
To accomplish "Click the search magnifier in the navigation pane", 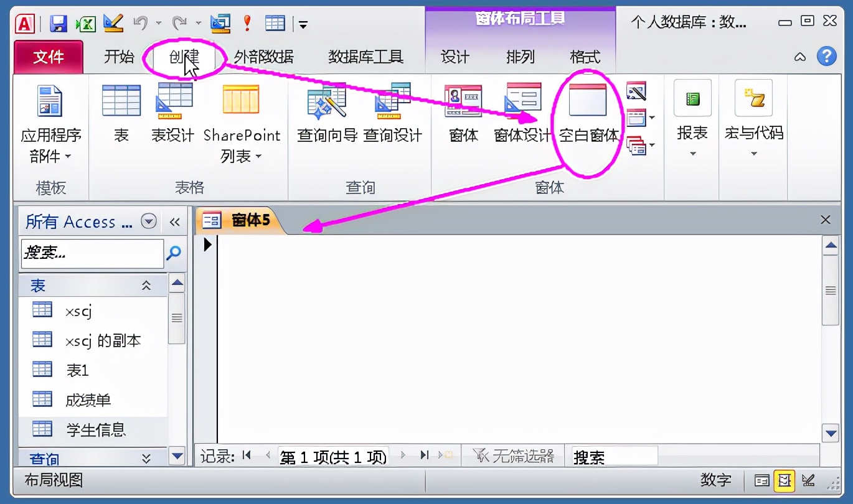I will [175, 253].
